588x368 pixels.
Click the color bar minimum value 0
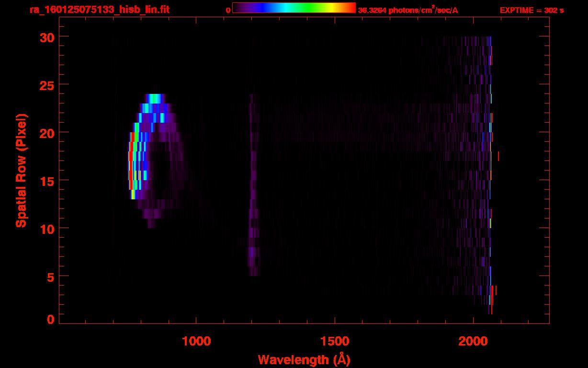tap(228, 10)
